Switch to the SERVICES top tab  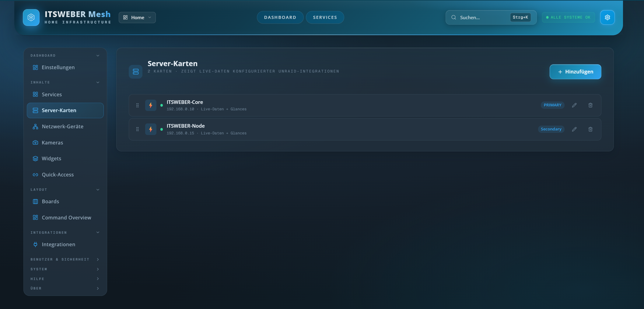click(325, 17)
